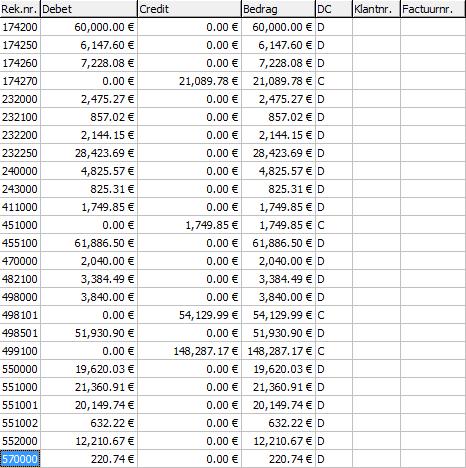Select the Klantnr. column header
466x468 pixels.
coord(376,9)
